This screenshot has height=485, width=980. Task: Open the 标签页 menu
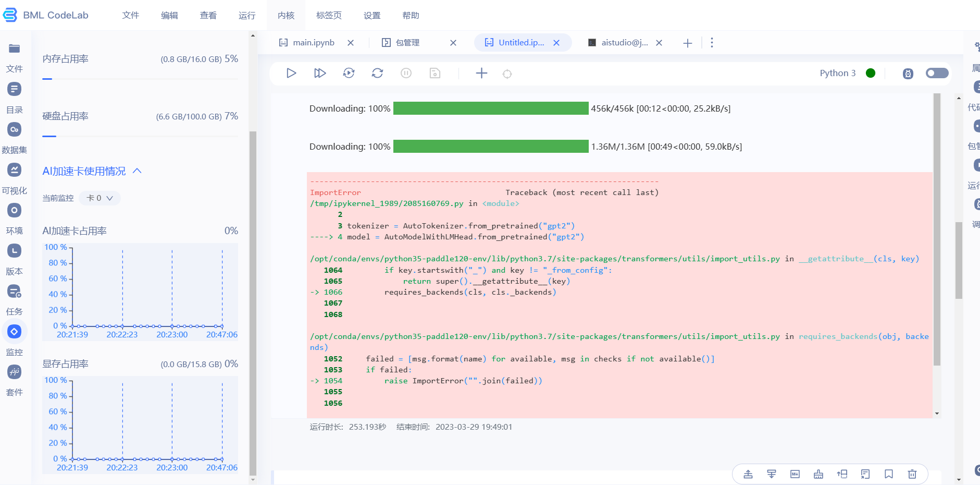(x=329, y=16)
